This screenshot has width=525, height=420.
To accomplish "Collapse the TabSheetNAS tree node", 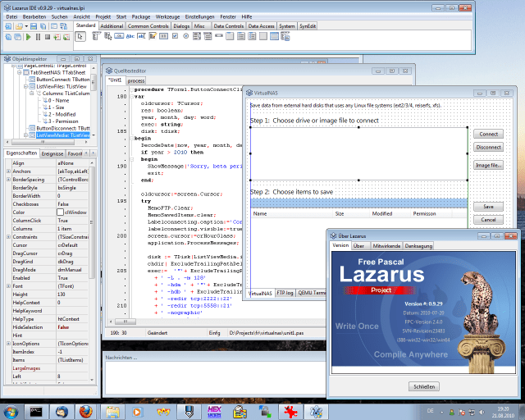I will click(19, 72).
